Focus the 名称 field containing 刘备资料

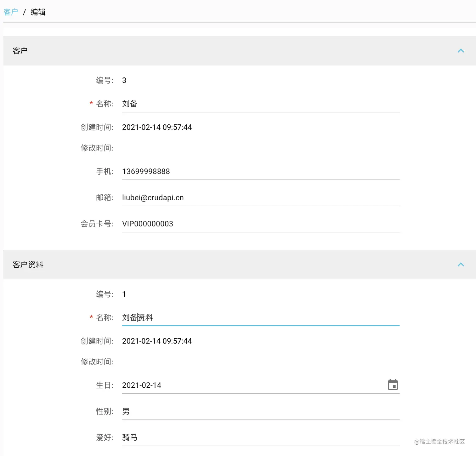[261, 318]
